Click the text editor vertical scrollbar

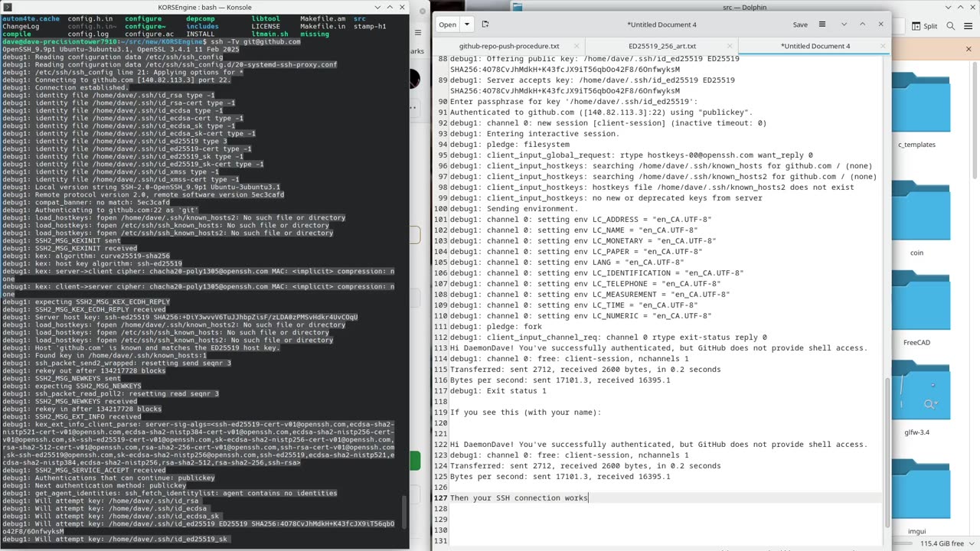(886, 452)
